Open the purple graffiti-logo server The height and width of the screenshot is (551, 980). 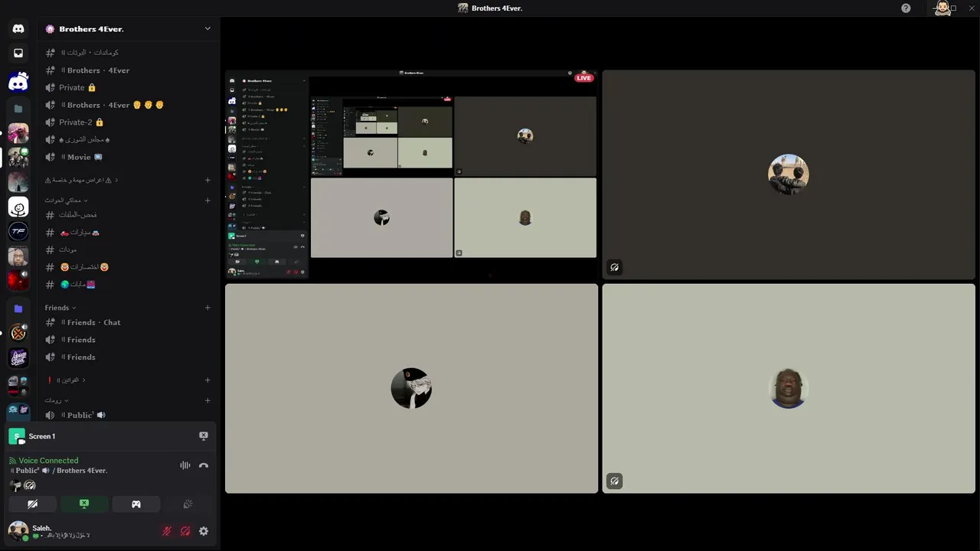18,357
